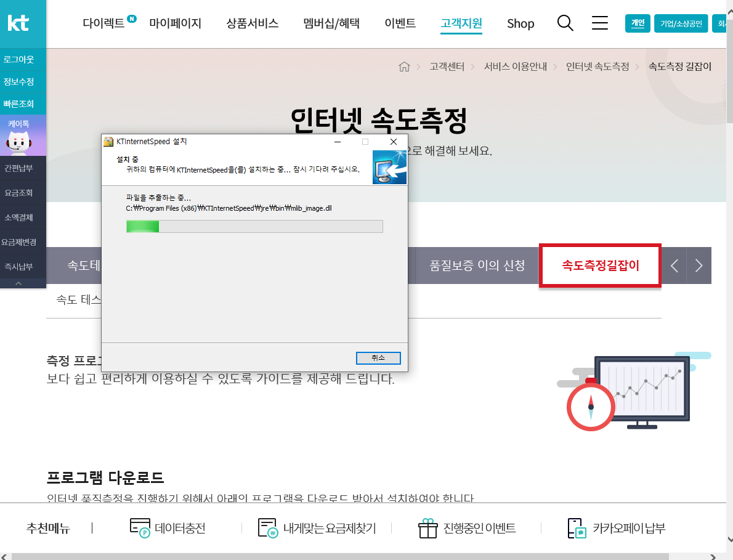
Task: Click the N badge beside 다이렉트
Action: click(x=132, y=18)
